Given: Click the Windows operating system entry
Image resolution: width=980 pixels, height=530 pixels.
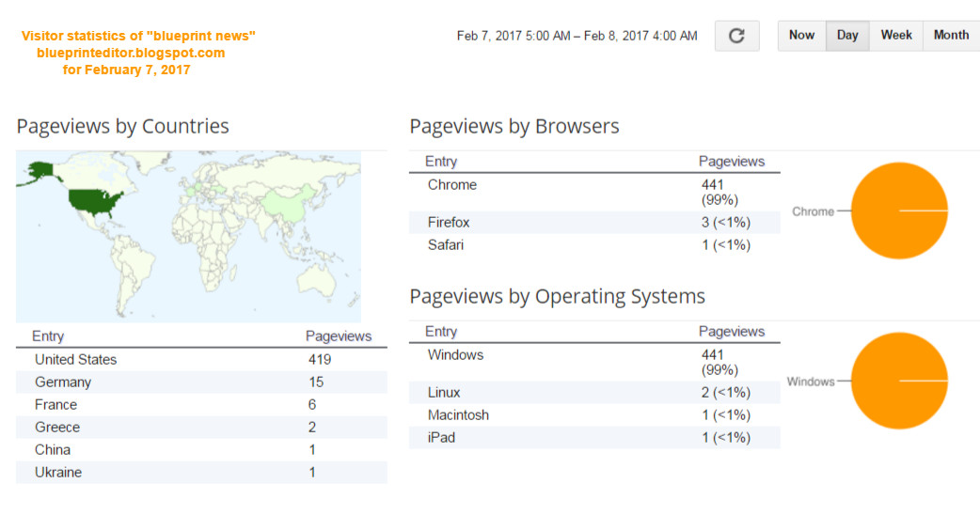Looking at the screenshot, I should pyautogui.click(x=455, y=354).
